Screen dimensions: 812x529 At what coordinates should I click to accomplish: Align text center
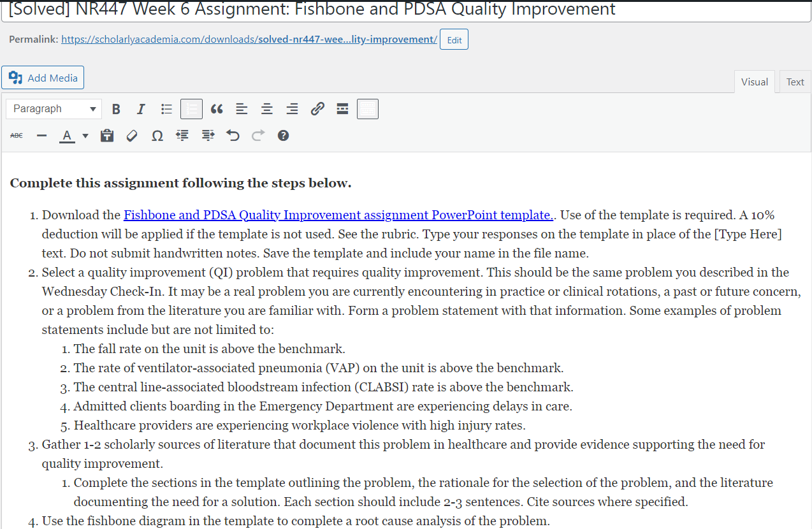[267, 109]
